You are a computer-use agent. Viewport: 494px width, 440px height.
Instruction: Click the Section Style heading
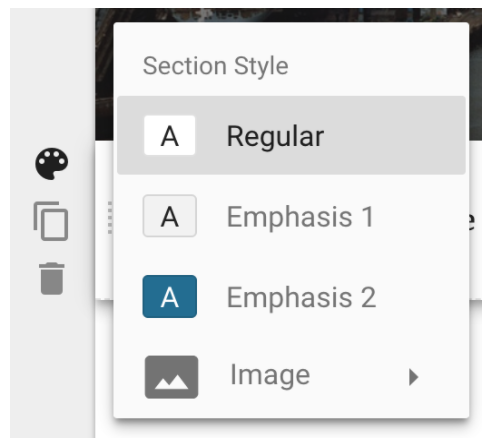pos(216,66)
